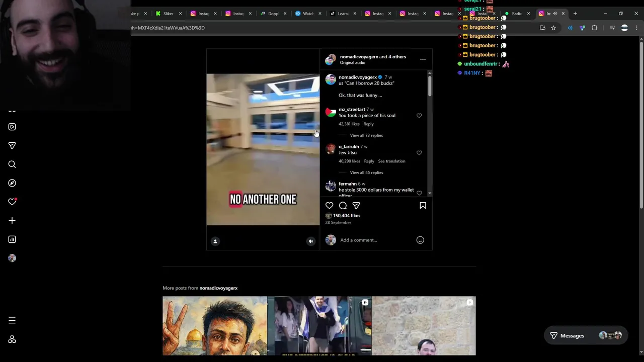This screenshot has width=644, height=362.
Task: Like the post with heart icon
Action: pos(329,205)
